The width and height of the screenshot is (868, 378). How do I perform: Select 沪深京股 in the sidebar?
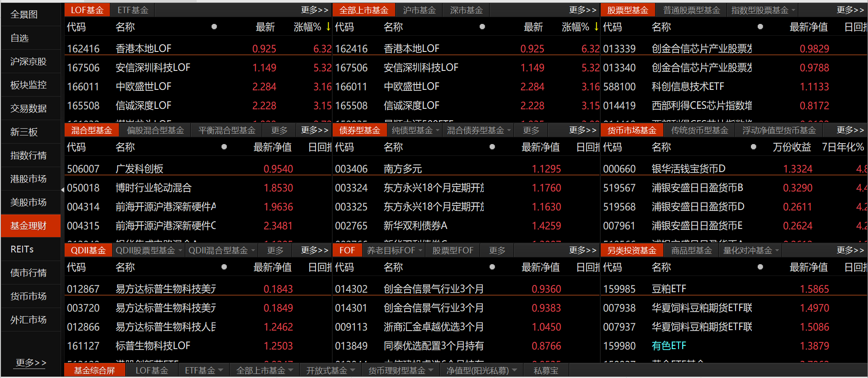tap(31, 61)
